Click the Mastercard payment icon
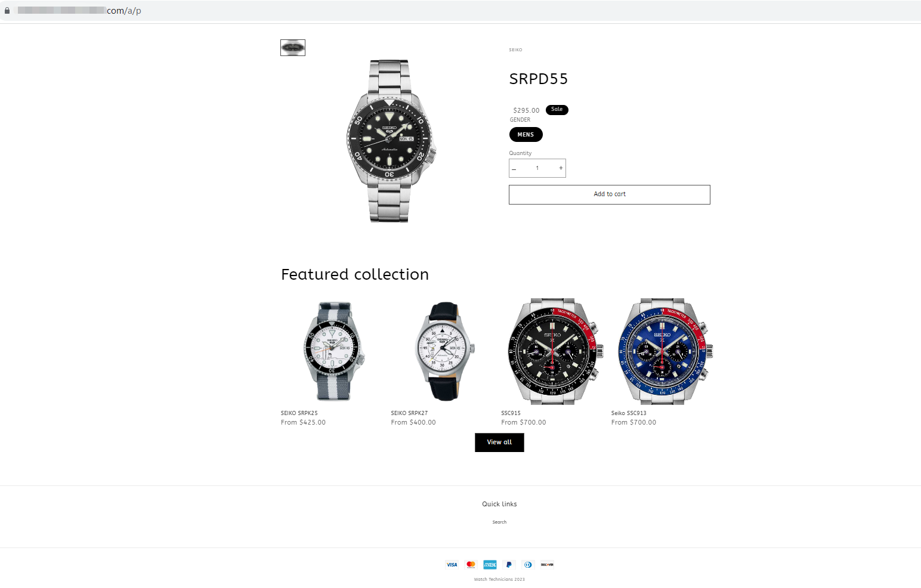Screen dimensions: 921x588 pyautogui.click(x=471, y=565)
